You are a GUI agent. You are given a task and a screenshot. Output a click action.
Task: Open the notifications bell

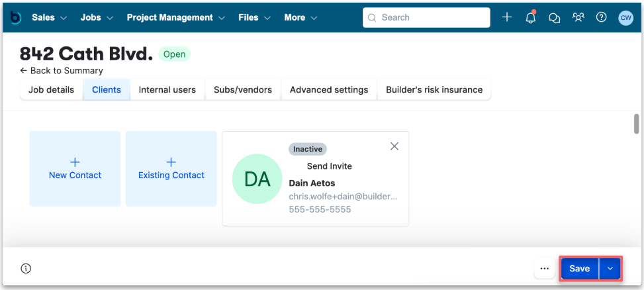tap(531, 17)
